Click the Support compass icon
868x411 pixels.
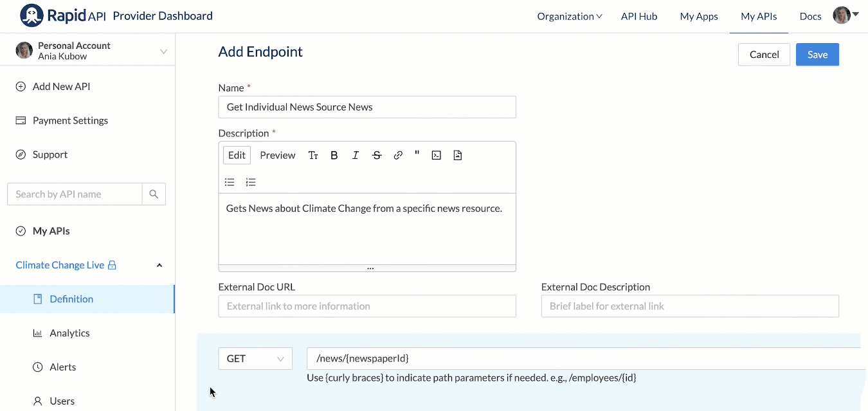21,154
